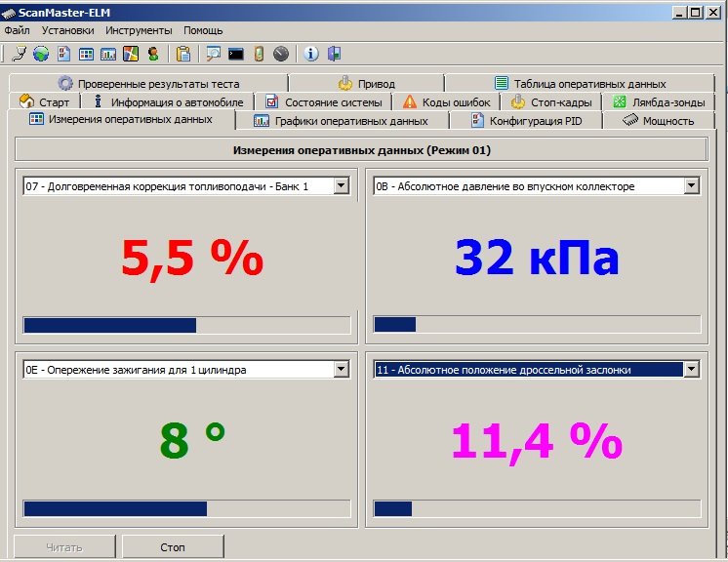Click the round gauge toolbar icon
This screenshot has width=728, height=562.
[x=281, y=54]
